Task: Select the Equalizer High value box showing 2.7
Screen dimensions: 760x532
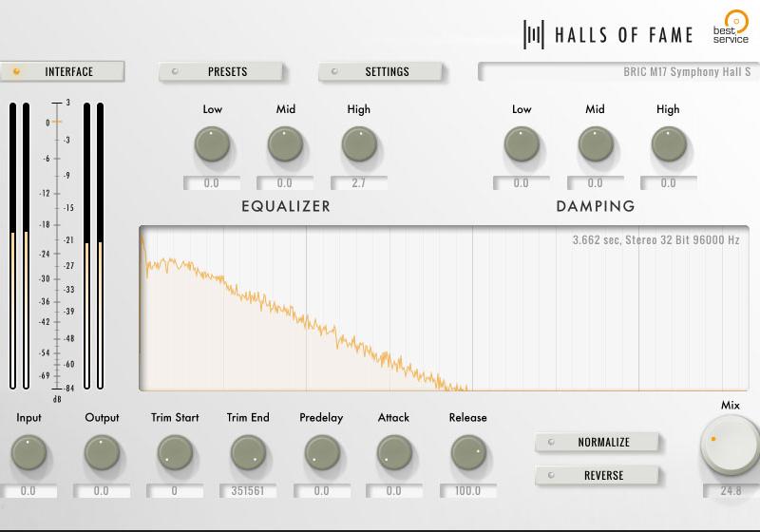Action: (x=358, y=182)
